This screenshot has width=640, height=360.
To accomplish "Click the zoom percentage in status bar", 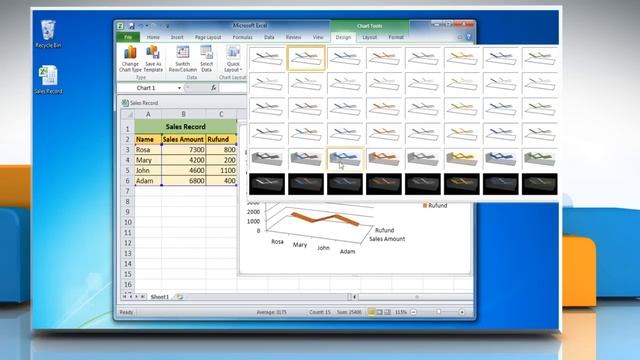I will [x=401, y=312].
